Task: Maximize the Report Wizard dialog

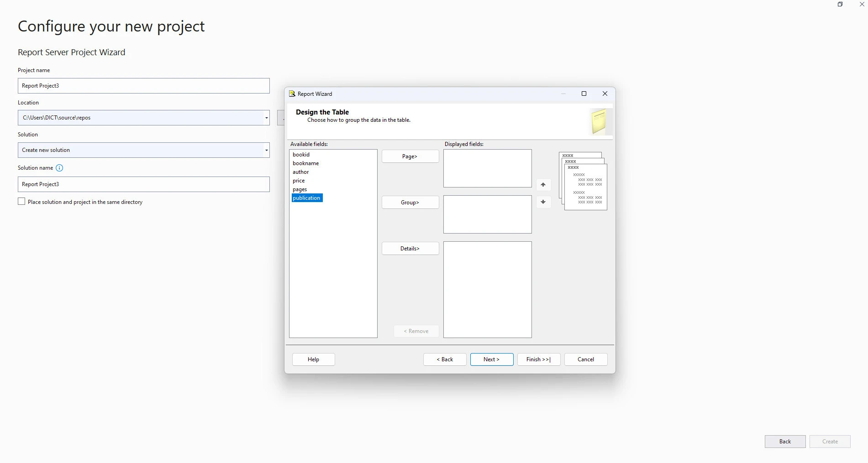Action: point(584,94)
